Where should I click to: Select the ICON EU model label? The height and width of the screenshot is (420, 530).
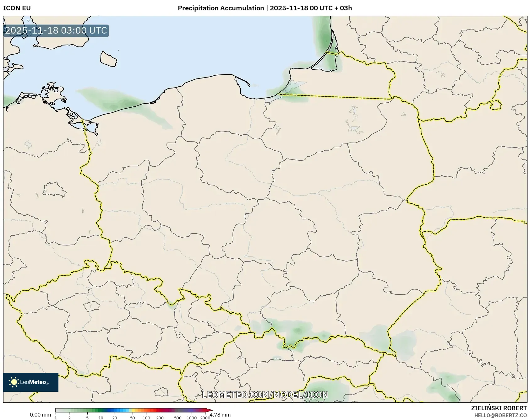click(16, 8)
